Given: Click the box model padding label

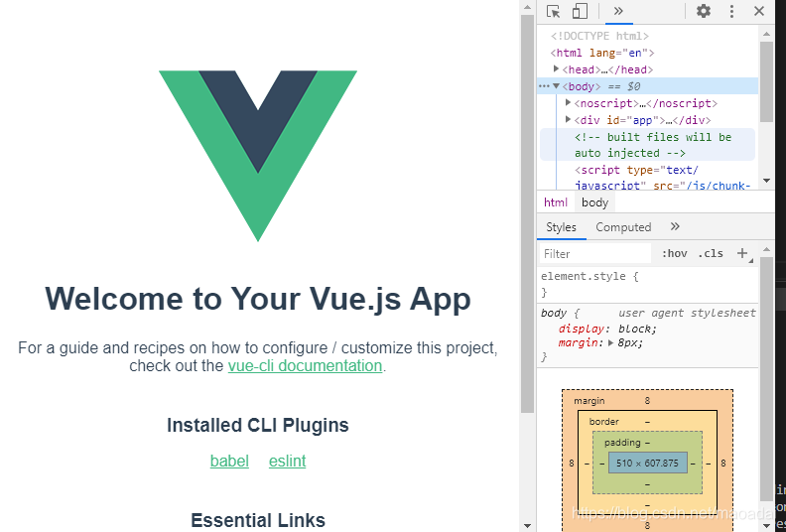Looking at the screenshot, I should tap(622, 443).
